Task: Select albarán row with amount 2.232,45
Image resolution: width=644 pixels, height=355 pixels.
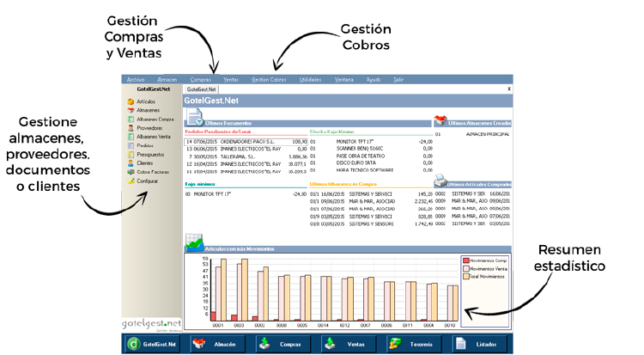Action: point(371,201)
